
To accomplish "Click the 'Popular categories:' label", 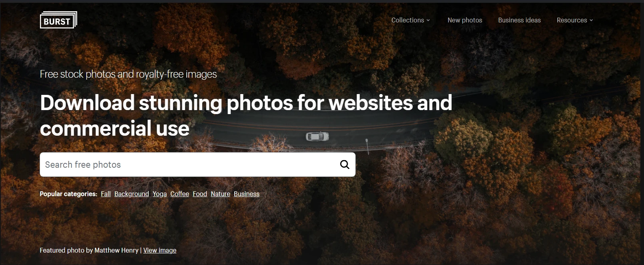I will click(x=68, y=194).
